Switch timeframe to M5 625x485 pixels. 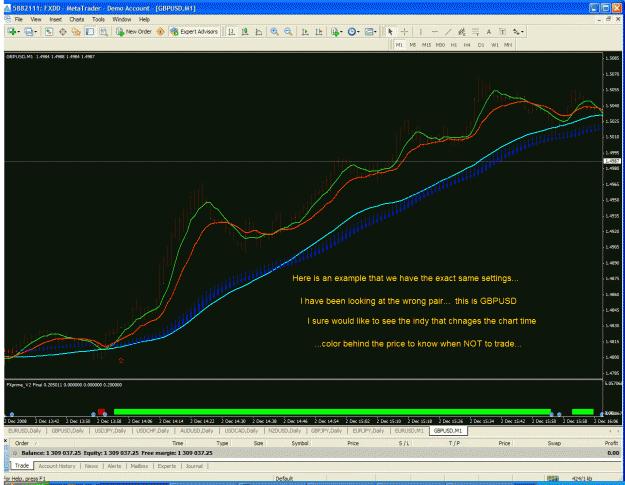413,45
